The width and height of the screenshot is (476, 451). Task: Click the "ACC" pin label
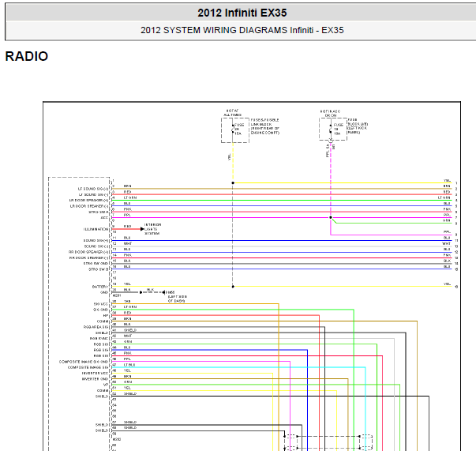tap(104, 218)
